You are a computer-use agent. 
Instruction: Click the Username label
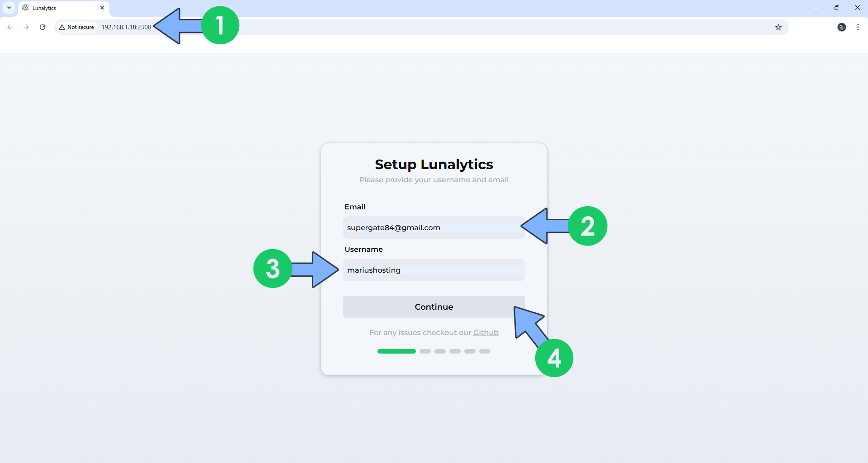click(363, 249)
